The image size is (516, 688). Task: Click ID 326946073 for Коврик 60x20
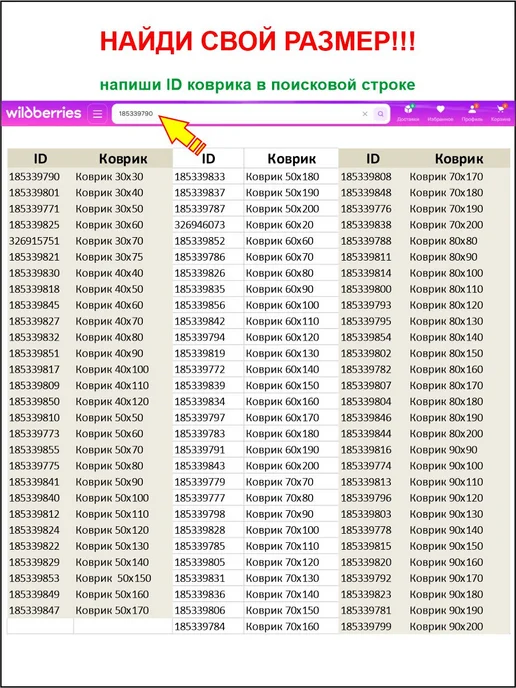(200, 225)
